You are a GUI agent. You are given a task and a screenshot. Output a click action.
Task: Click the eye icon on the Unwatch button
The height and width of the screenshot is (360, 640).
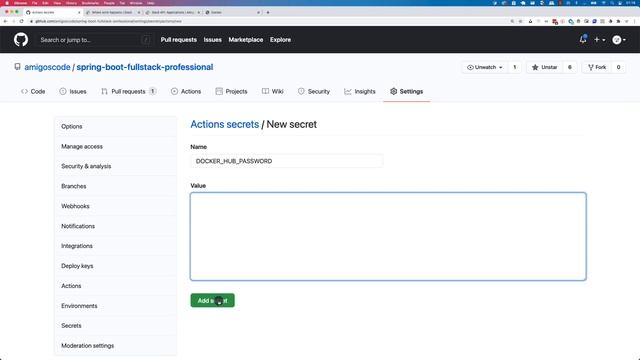point(470,67)
